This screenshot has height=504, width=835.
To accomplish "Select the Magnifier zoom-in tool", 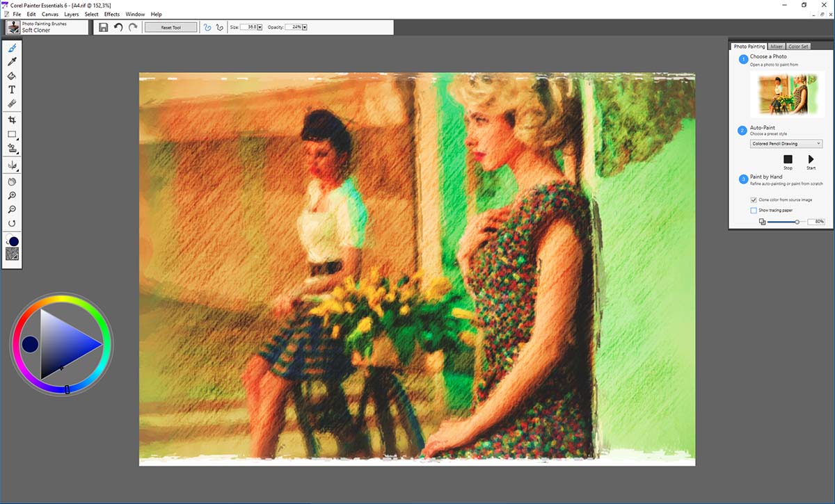I will pos(12,196).
